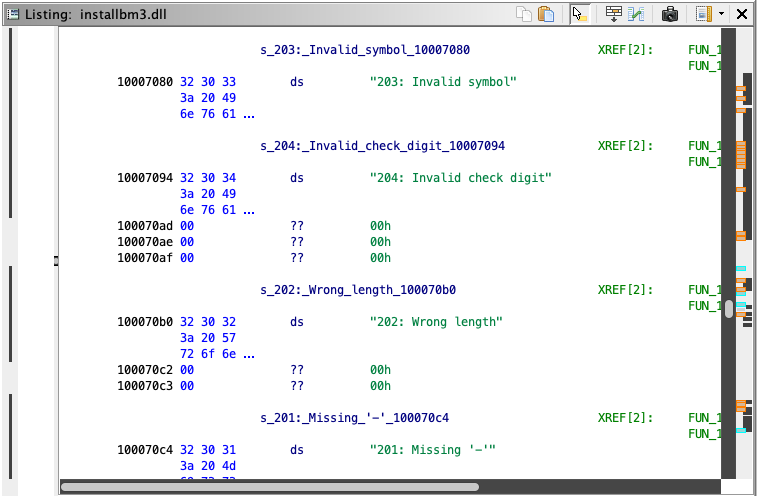
Task: Toggle the listing margin display icon
Action: pos(704,14)
